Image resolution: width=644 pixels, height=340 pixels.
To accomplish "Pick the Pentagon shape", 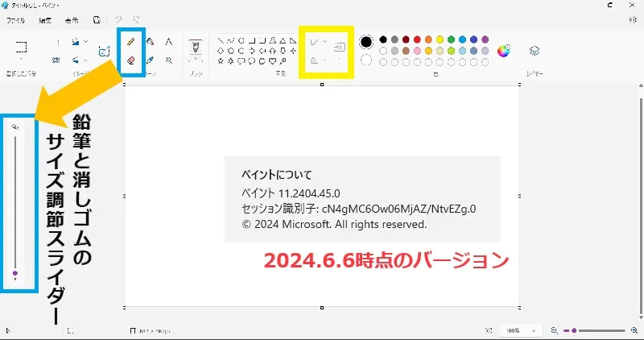I will pos(231,51).
